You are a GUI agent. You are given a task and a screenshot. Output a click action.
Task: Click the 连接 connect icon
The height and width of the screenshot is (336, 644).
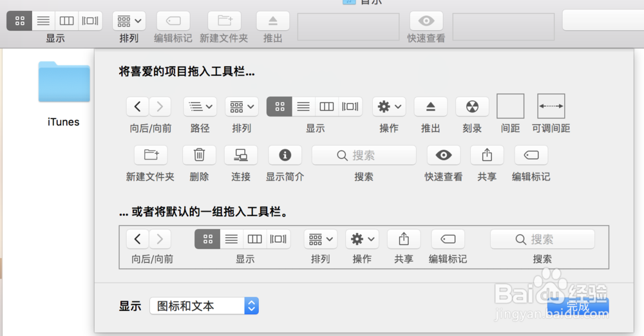tap(241, 155)
